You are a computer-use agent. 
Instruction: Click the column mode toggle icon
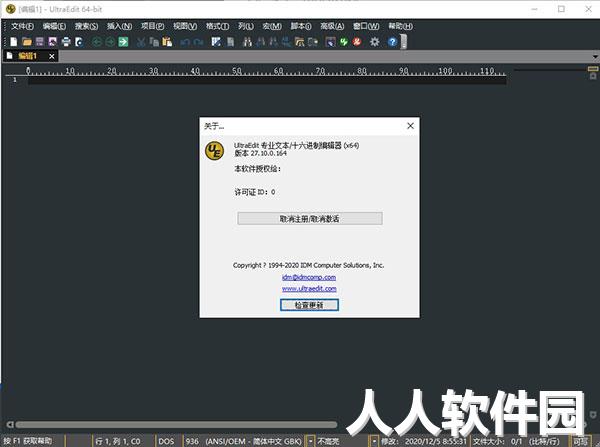pyautogui.click(x=216, y=42)
